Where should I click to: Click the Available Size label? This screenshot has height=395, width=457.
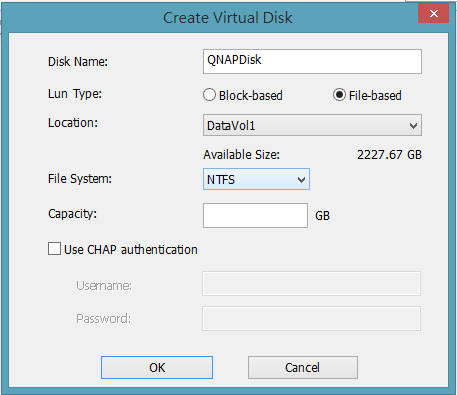(241, 155)
